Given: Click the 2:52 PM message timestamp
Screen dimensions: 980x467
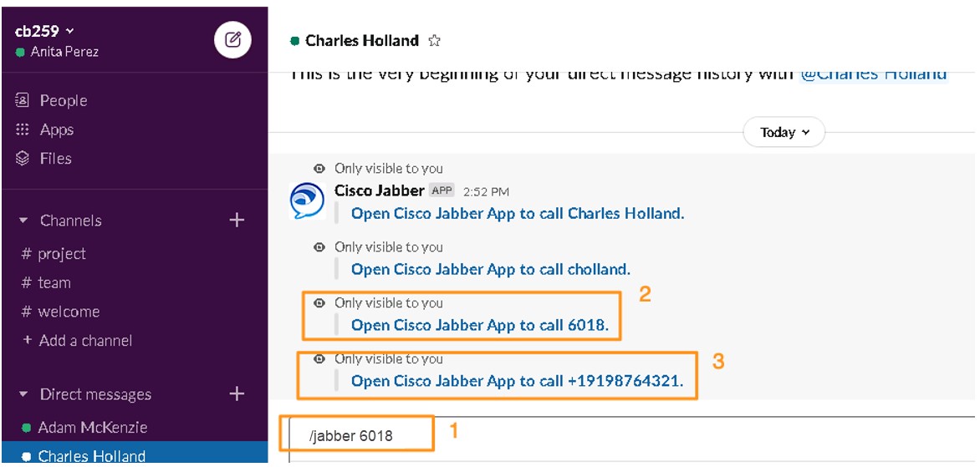Looking at the screenshot, I should click(487, 191).
